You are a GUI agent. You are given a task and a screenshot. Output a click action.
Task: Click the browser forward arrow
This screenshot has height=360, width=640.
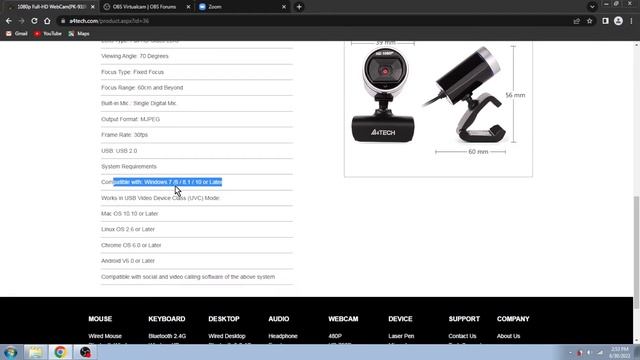[21, 21]
